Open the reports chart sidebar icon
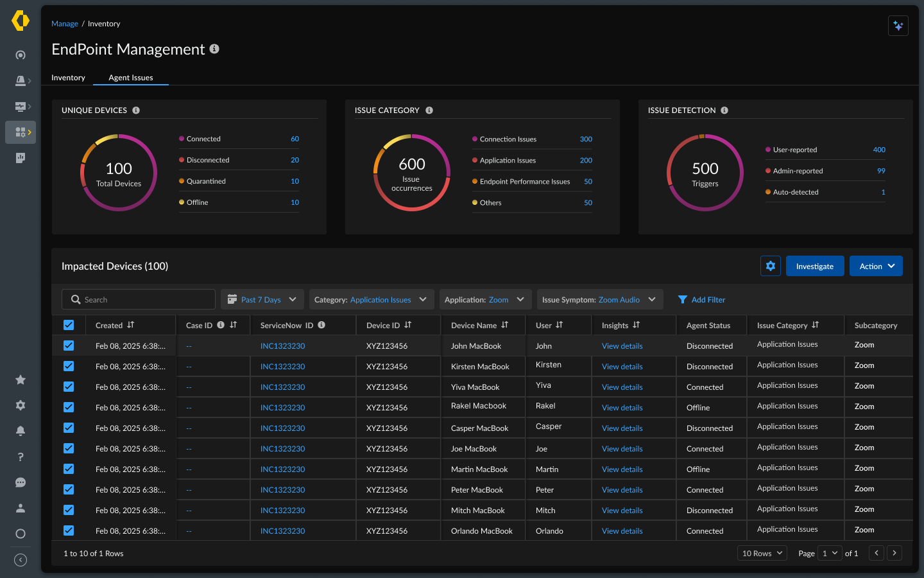 click(21, 158)
